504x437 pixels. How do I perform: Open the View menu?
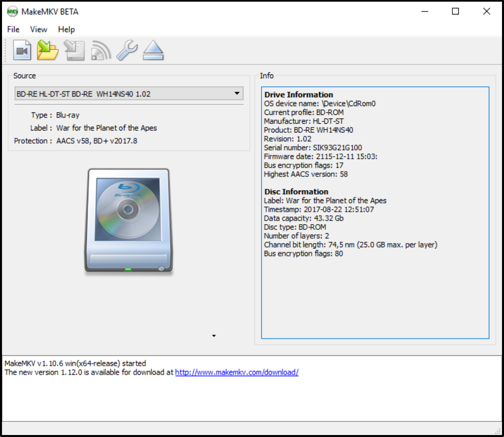click(38, 30)
